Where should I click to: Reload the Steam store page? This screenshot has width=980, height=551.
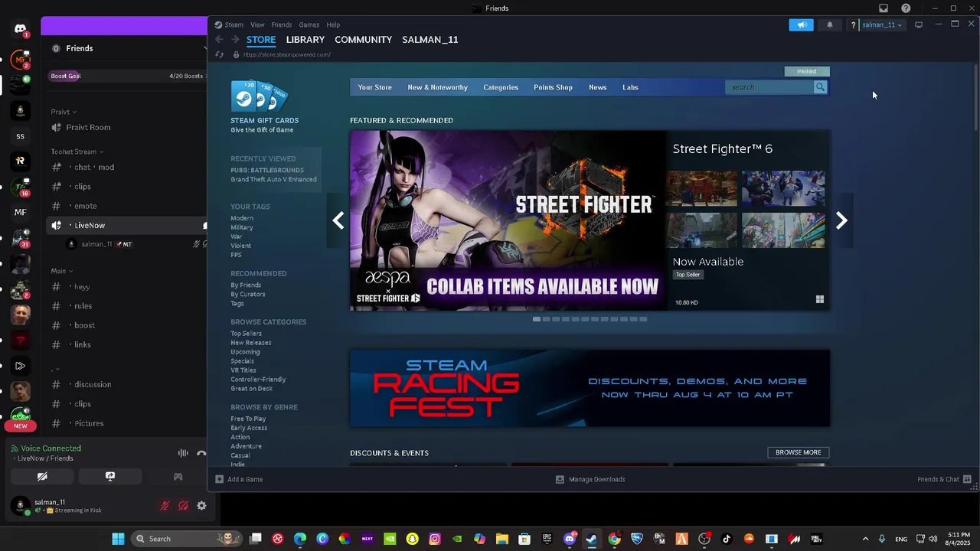tap(219, 54)
